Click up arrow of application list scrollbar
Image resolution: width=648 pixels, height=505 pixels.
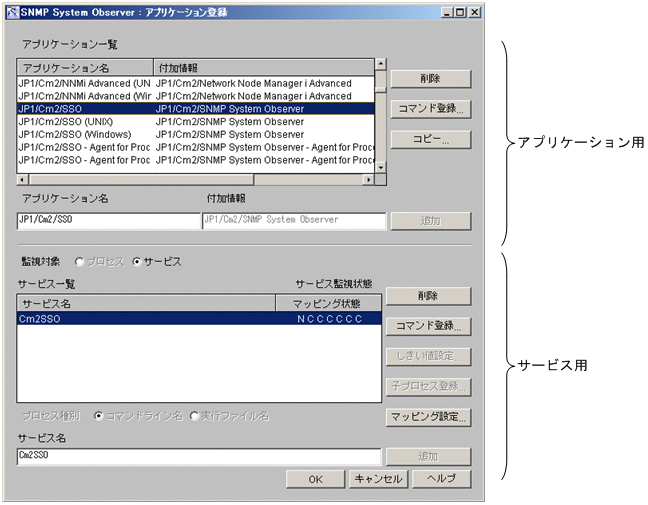381,64
